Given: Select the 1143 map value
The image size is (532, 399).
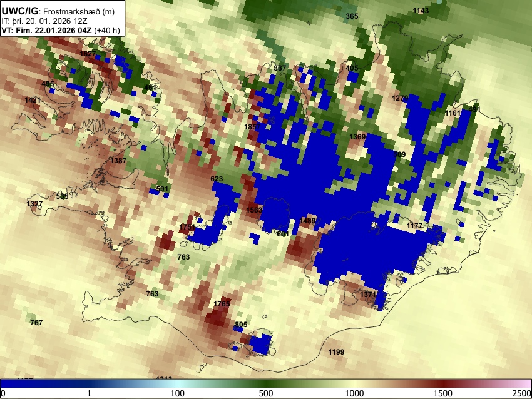Looking at the screenshot, I should click(x=421, y=11).
